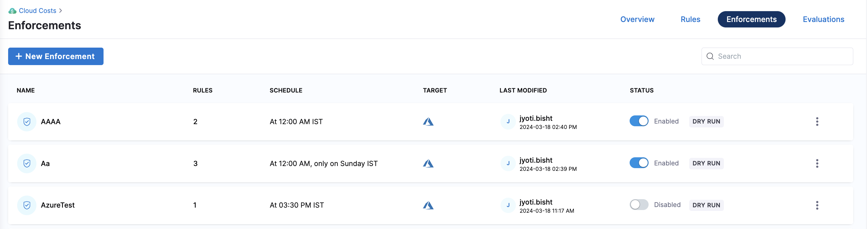
Task: Click the magnifier icon in search box
Action: click(710, 56)
